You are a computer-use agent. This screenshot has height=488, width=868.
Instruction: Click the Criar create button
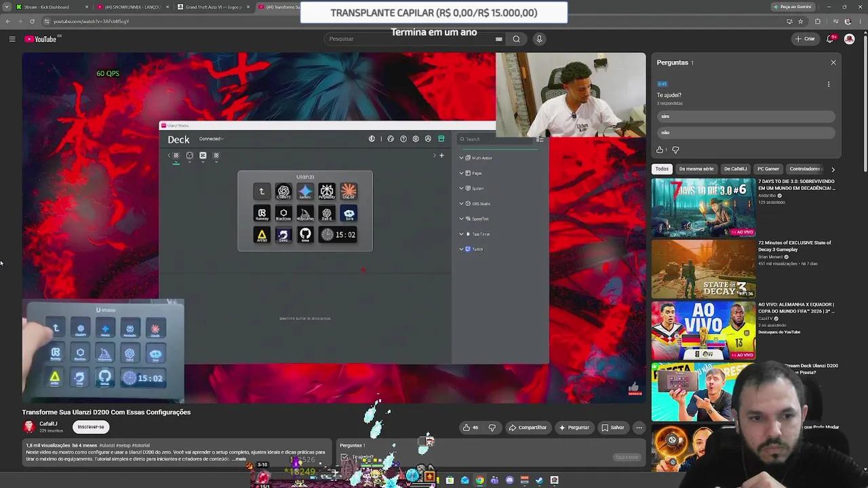click(x=806, y=39)
